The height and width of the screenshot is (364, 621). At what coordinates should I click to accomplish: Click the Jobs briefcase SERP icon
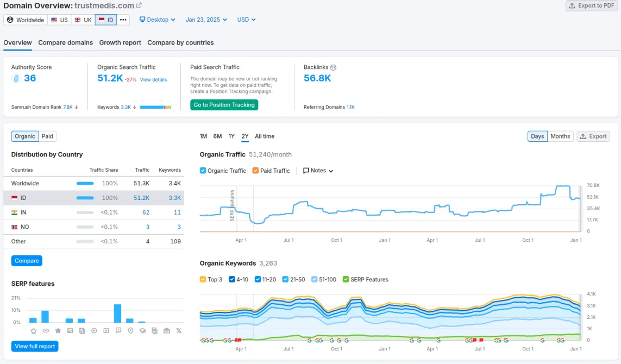pyautogui.click(x=167, y=331)
